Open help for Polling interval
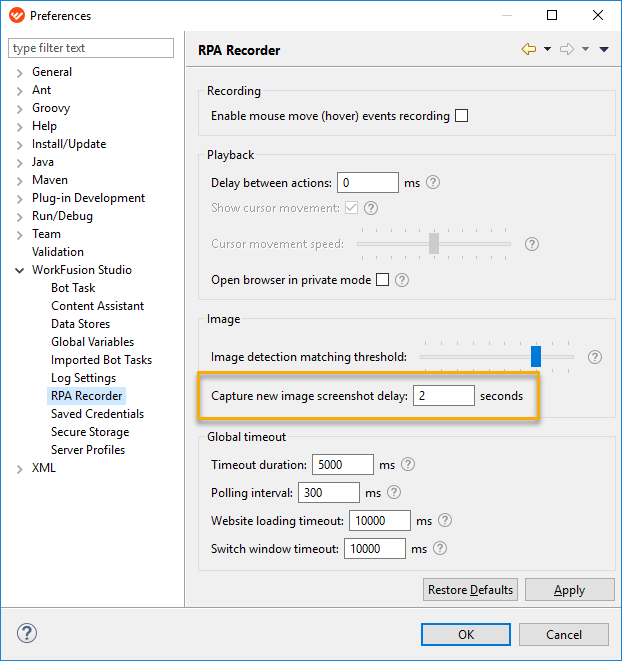 (394, 492)
